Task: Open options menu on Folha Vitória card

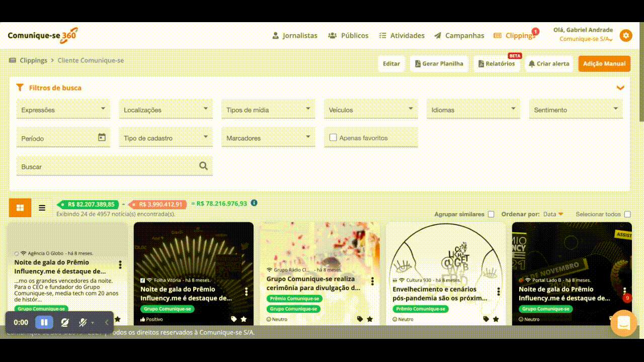Action: (x=247, y=291)
